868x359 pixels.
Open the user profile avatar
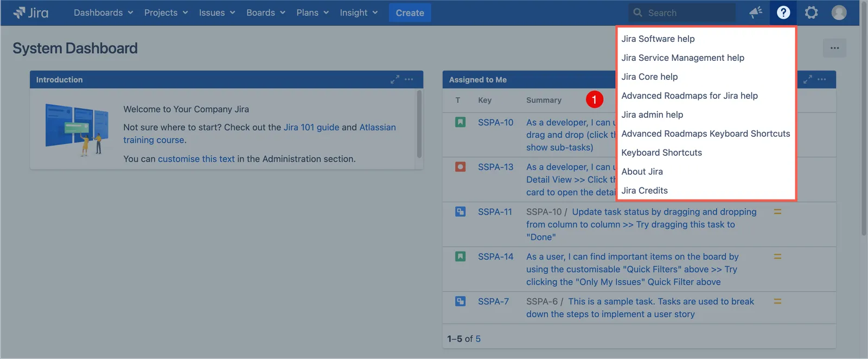(839, 12)
